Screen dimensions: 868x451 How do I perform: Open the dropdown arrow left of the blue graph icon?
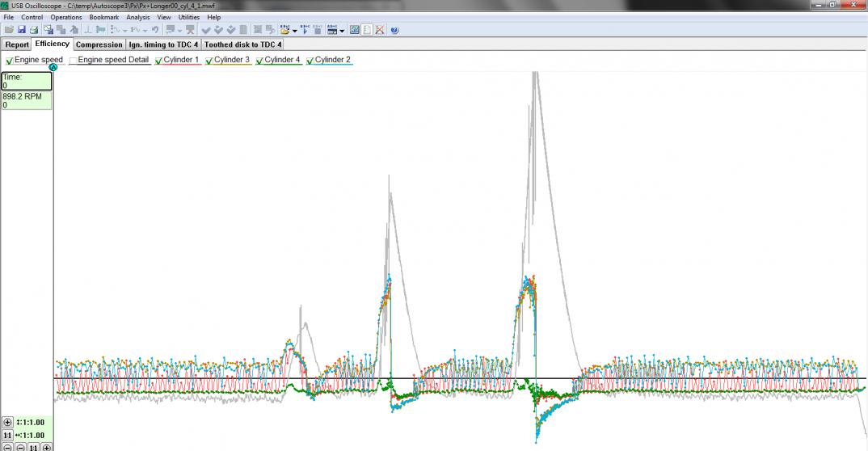(343, 31)
